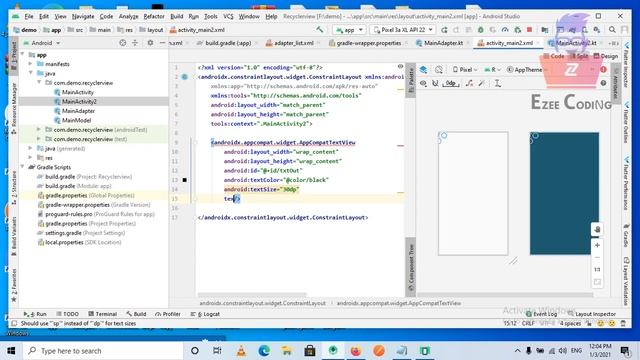Open Microsoft Edge from taskbar
Image resolution: width=640 pixels, height=360 pixels.
(x=264, y=351)
